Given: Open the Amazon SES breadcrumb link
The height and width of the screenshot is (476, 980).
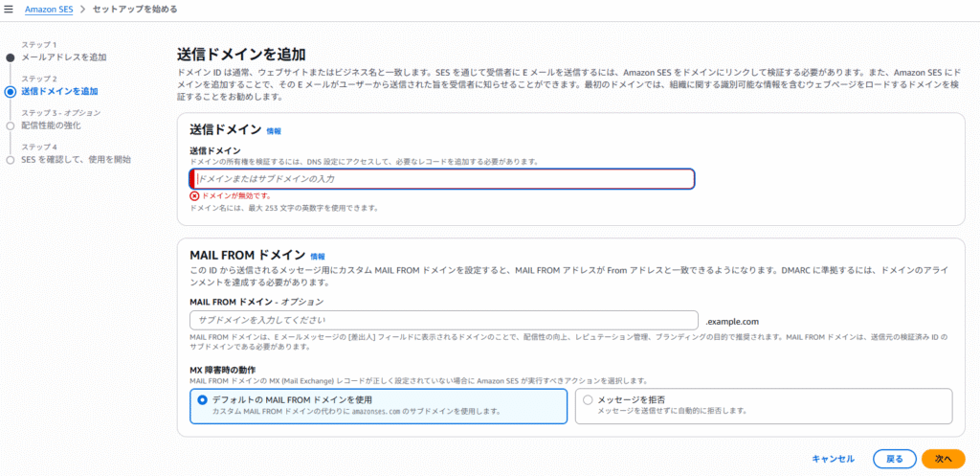Looking at the screenshot, I should (50, 10).
